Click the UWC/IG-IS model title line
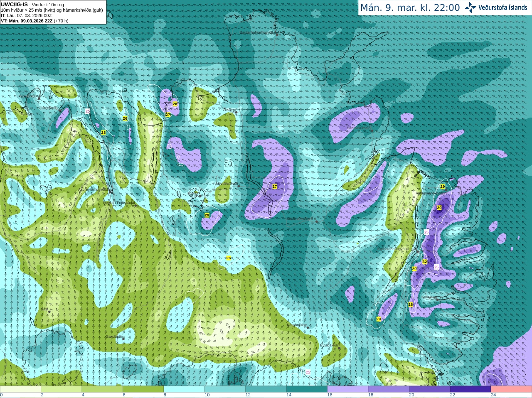This screenshot has width=532, height=398. tap(32, 5)
